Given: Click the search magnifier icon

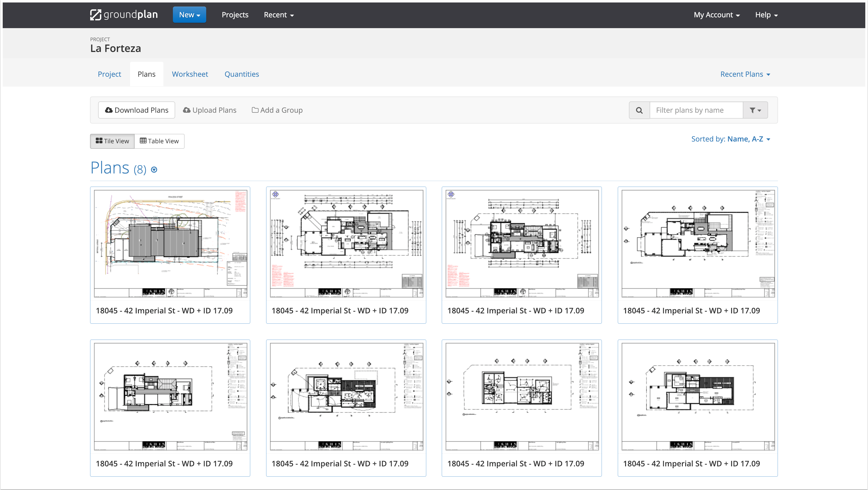Looking at the screenshot, I should click(x=639, y=110).
